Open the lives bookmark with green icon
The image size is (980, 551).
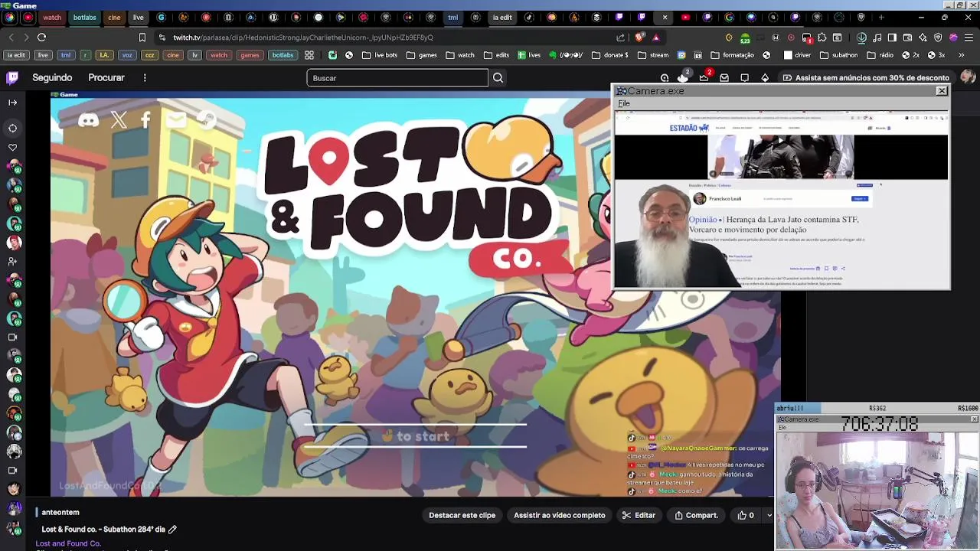(529, 55)
